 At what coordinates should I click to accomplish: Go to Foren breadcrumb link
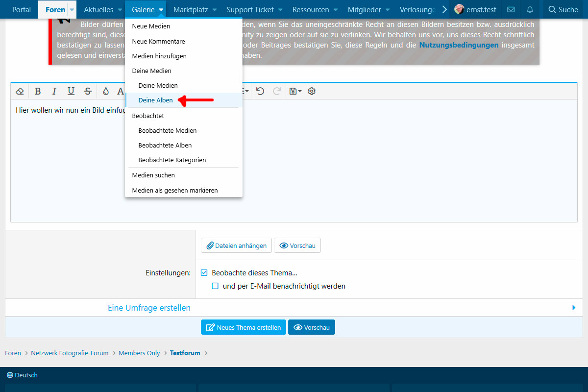13,353
